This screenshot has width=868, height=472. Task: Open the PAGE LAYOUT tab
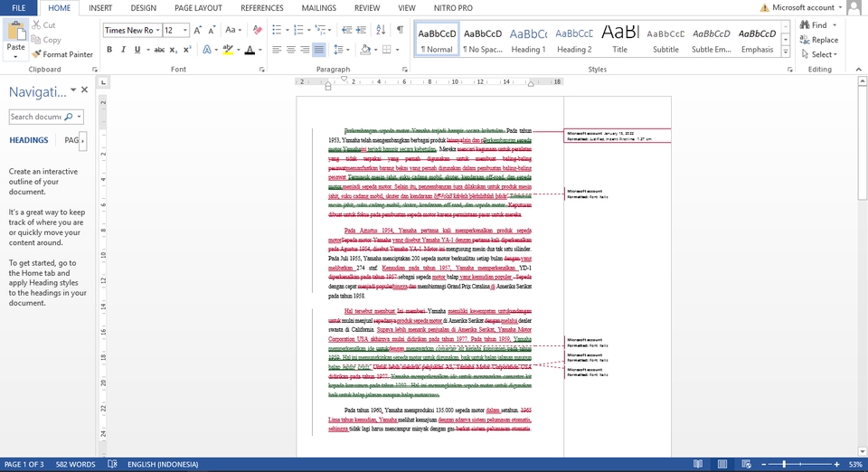(198, 8)
